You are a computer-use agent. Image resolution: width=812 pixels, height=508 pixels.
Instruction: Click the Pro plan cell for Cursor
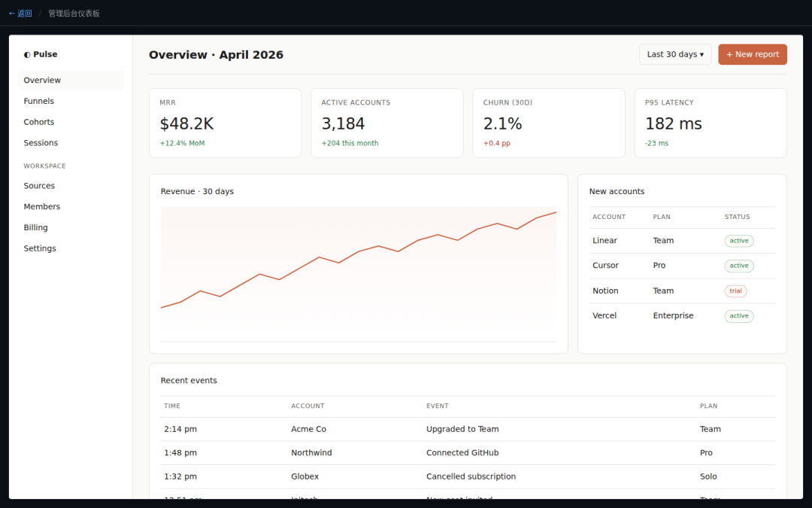point(659,266)
